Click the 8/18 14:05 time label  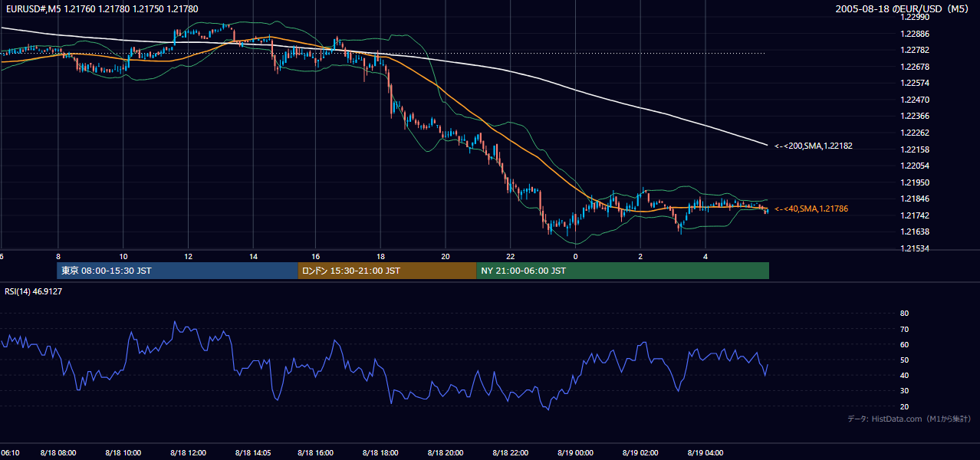pyautogui.click(x=252, y=453)
